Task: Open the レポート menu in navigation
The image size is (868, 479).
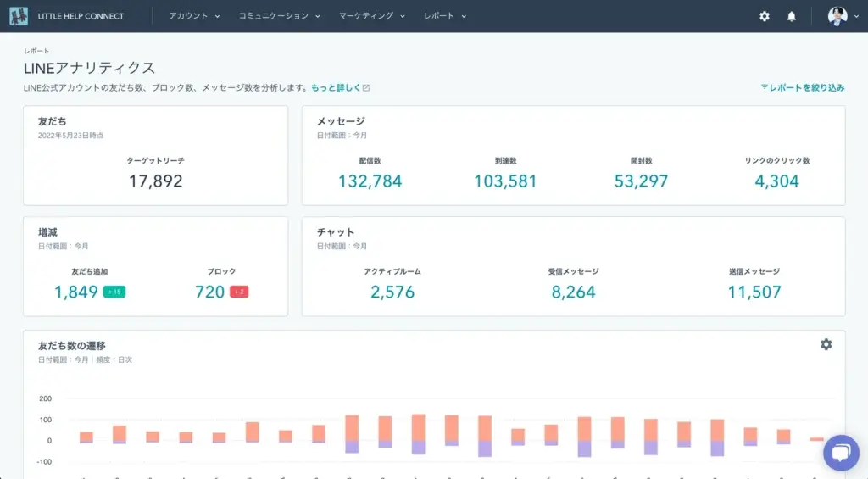Action: click(x=445, y=16)
